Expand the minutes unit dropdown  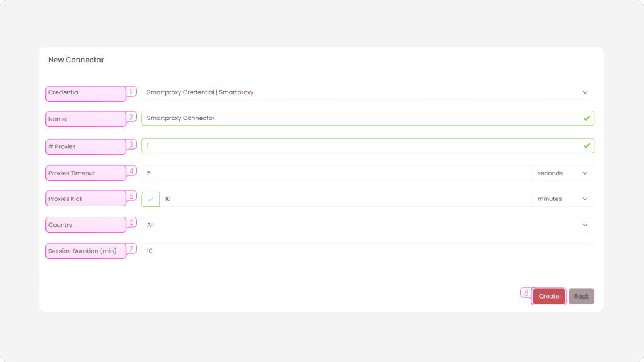pyautogui.click(x=562, y=199)
